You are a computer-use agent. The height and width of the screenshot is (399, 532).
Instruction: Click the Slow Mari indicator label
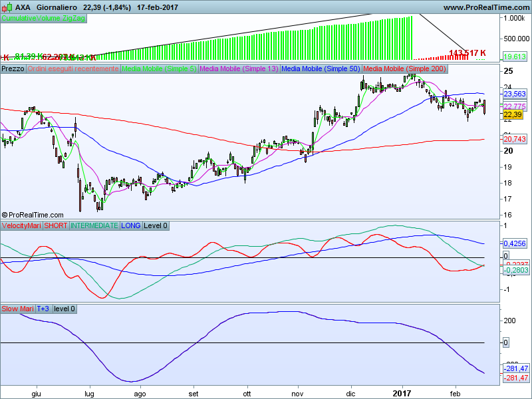click(x=18, y=309)
